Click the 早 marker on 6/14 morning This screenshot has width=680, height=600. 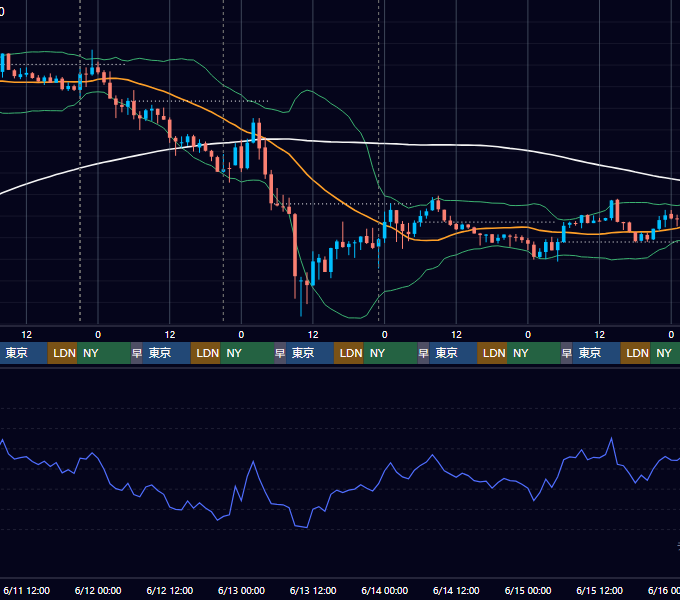click(x=423, y=353)
